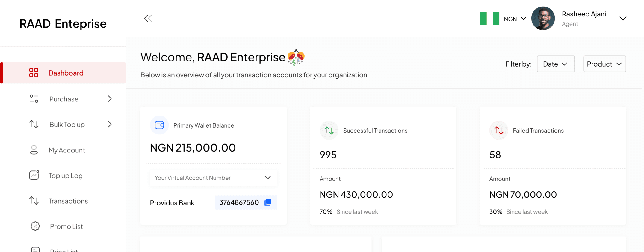Click the Nigerian flag currency icon
This screenshot has width=644, height=252.
(x=490, y=19)
